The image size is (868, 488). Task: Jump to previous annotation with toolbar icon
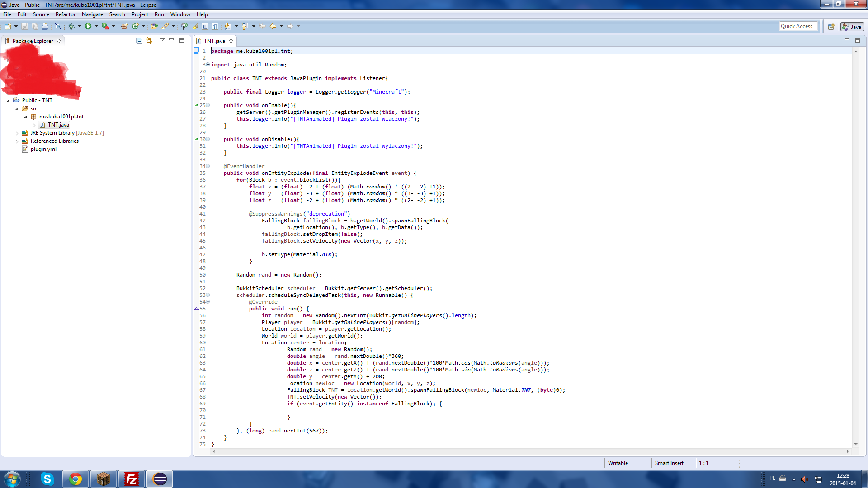[x=245, y=26]
